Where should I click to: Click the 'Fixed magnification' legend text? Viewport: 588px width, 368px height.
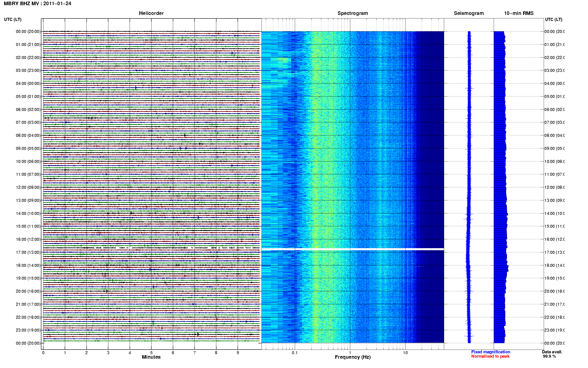click(x=491, y=352)
